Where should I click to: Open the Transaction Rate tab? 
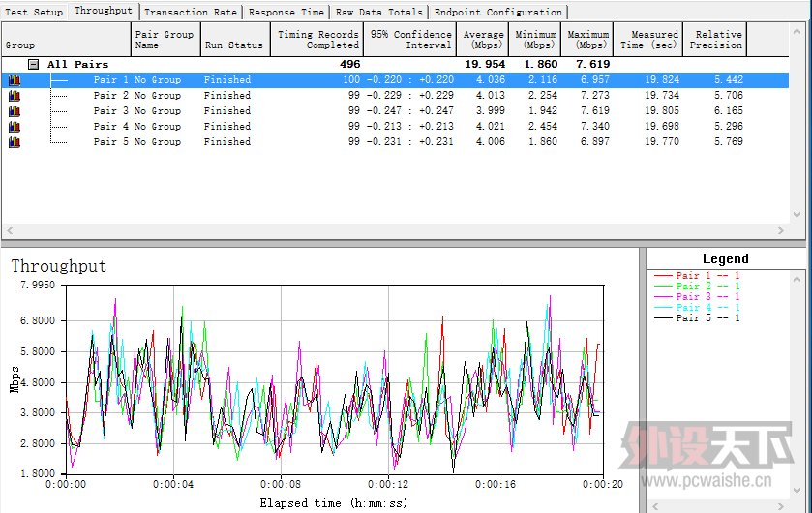pos(191,12)
